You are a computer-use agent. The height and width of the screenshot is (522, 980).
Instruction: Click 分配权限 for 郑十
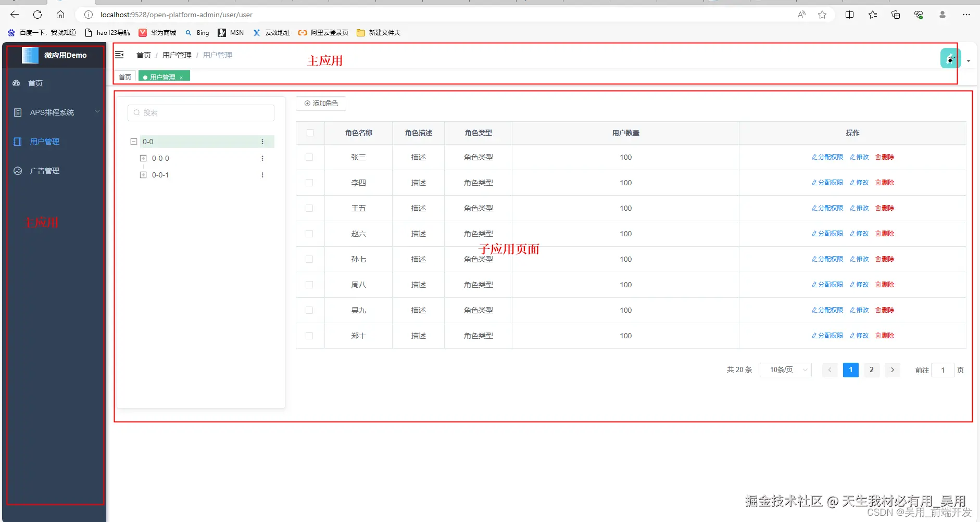(827, 336)
